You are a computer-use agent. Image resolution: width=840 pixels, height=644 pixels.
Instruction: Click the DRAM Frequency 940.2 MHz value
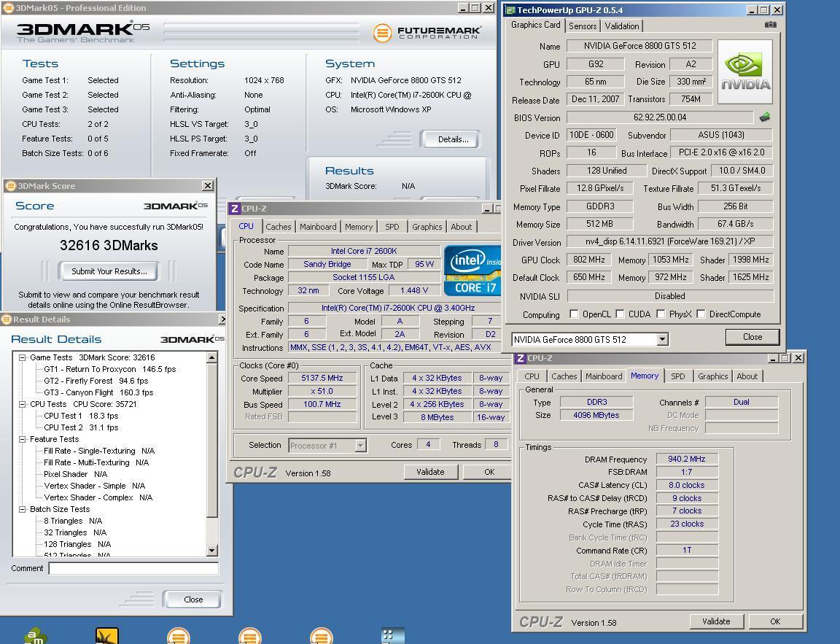pyautogui.click(x=687, y=459)
